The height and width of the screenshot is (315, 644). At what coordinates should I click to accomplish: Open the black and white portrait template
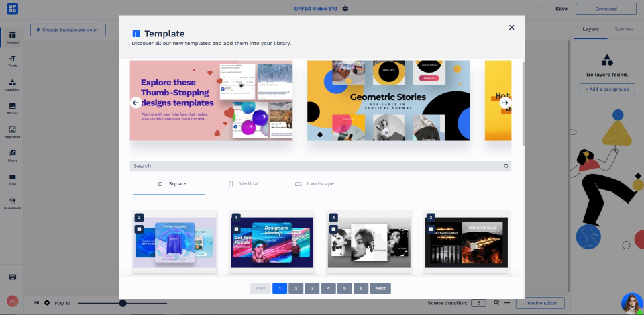[369, 242]
